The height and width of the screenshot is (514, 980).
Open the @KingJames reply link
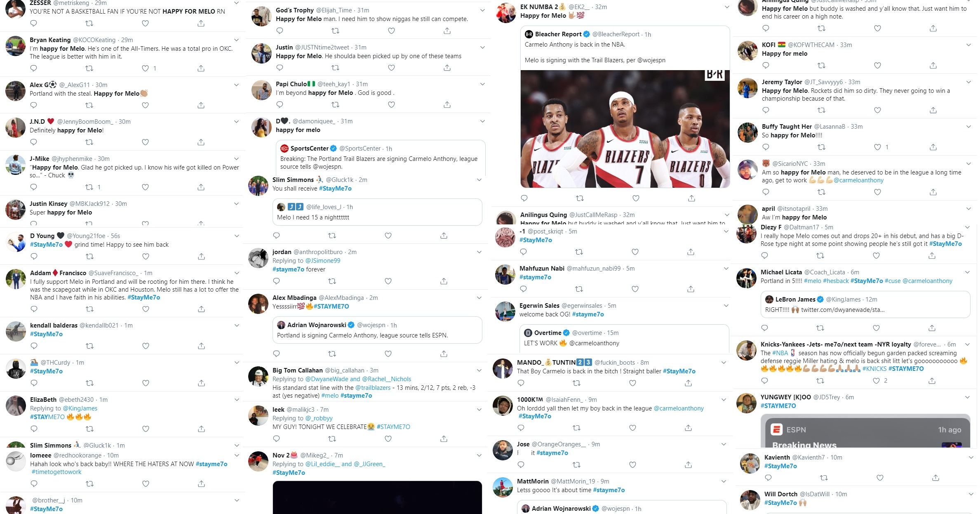tap(80, 408)
